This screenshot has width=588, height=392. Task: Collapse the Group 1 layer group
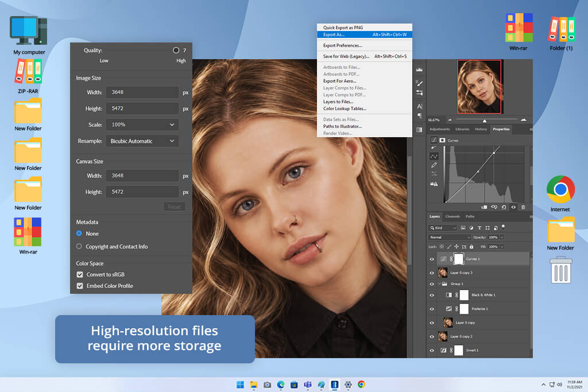pos(439,284)
